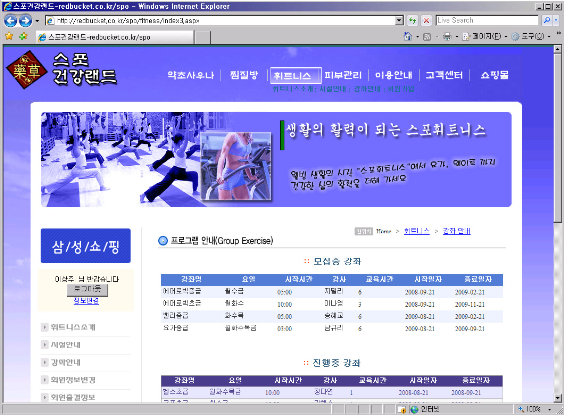Open the 고객센터 navigation menu
Viewport: 564px width, 415px height.
pyautogui.click(x=444, y=75)
